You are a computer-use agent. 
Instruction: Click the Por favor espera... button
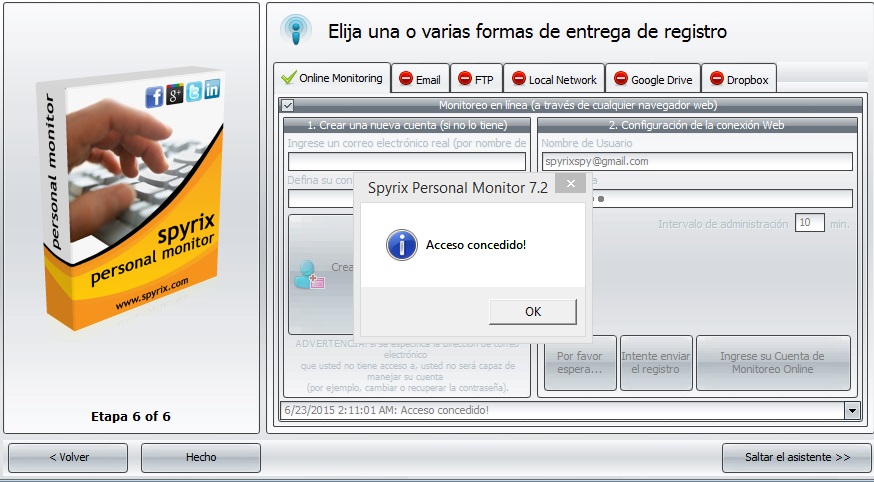(580, 363)
